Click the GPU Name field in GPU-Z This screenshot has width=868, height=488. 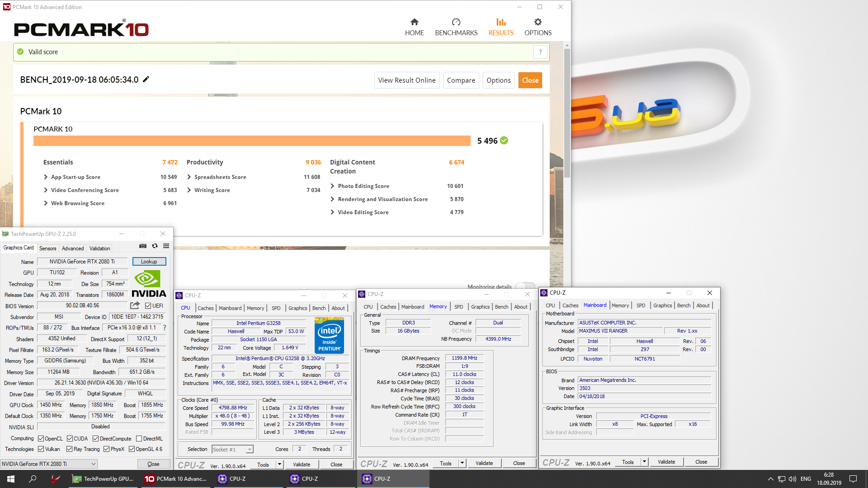pyautogui.click(x=82, y=262)
